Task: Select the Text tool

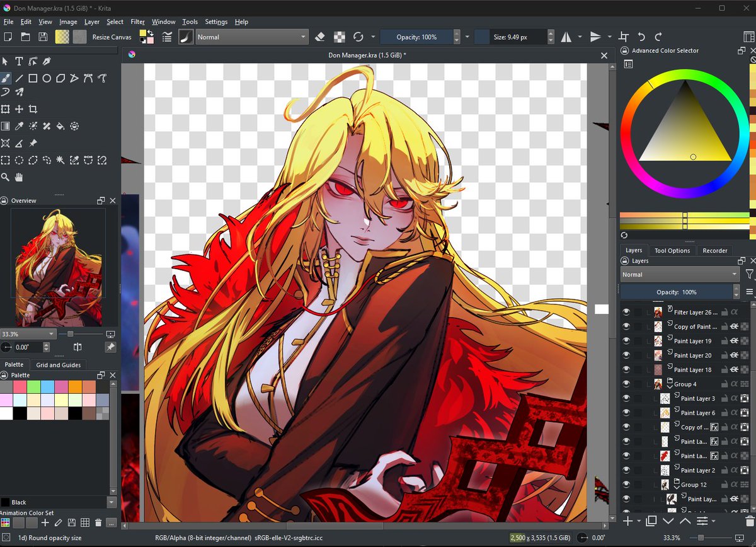Action: pos(19,61)
